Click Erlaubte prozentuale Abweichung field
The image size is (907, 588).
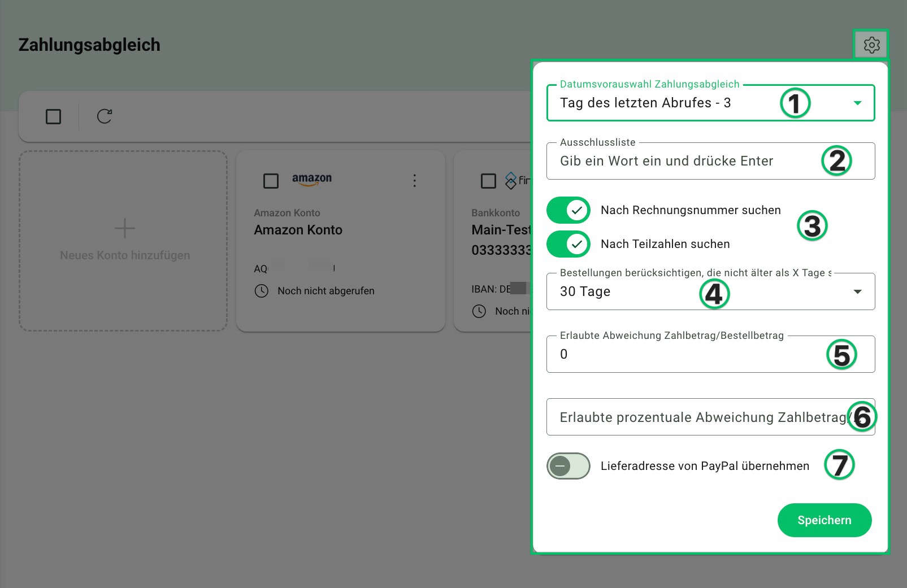point(710,417)
